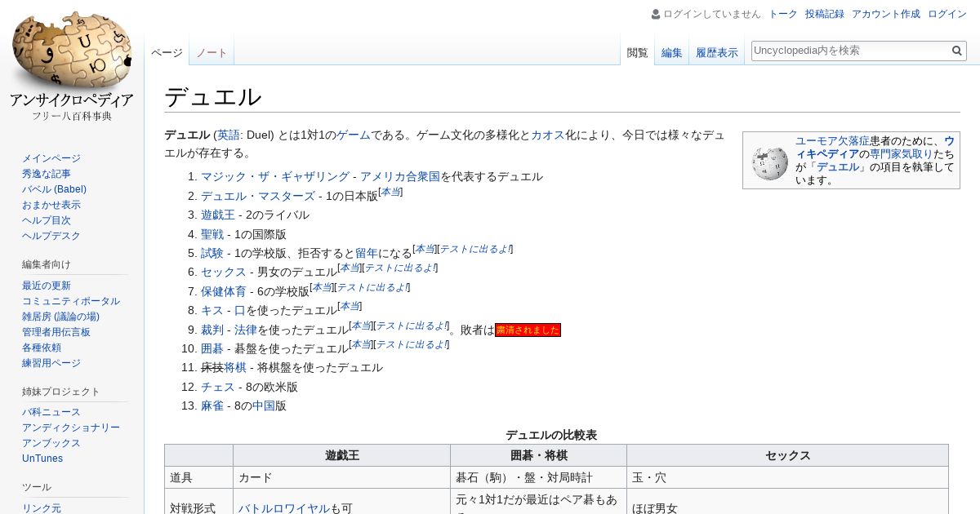Open アンブックス sister project link
The width and height of the screenshot is (980, 514).
(51, 443)
